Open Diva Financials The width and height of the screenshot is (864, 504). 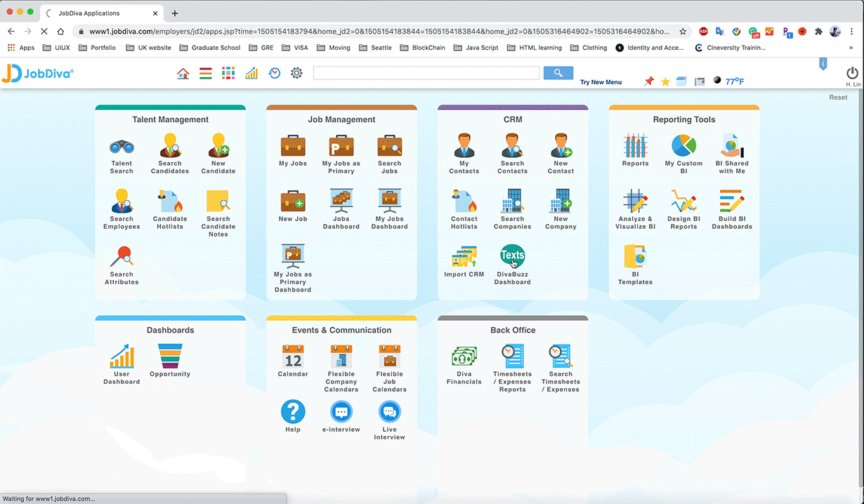pos(464,356)
